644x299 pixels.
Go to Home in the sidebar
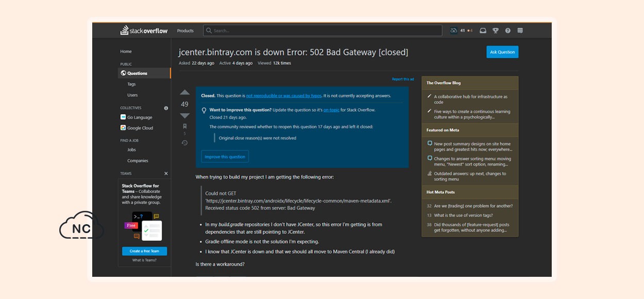[126, 52]
